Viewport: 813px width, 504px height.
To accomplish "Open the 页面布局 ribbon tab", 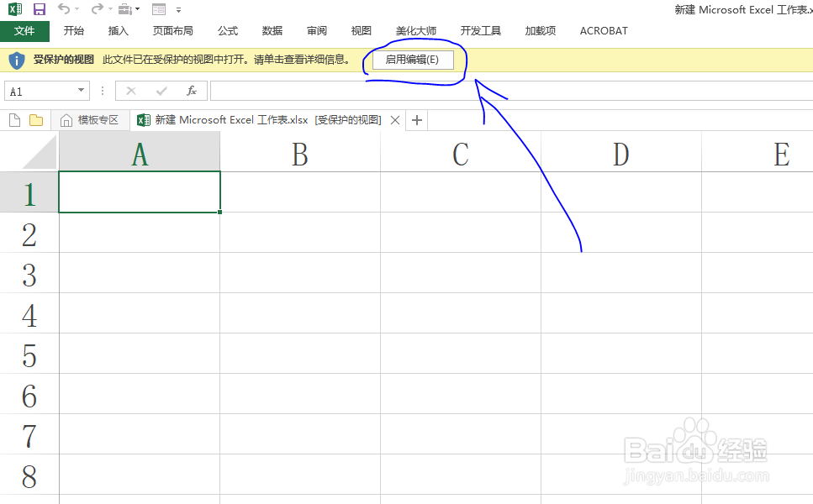I will [172, 31].
